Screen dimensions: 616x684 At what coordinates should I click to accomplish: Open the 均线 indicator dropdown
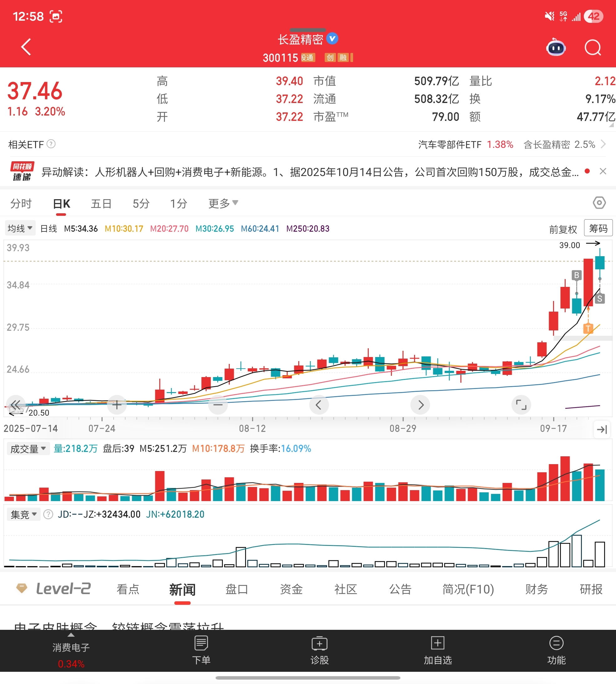(20, 228)
